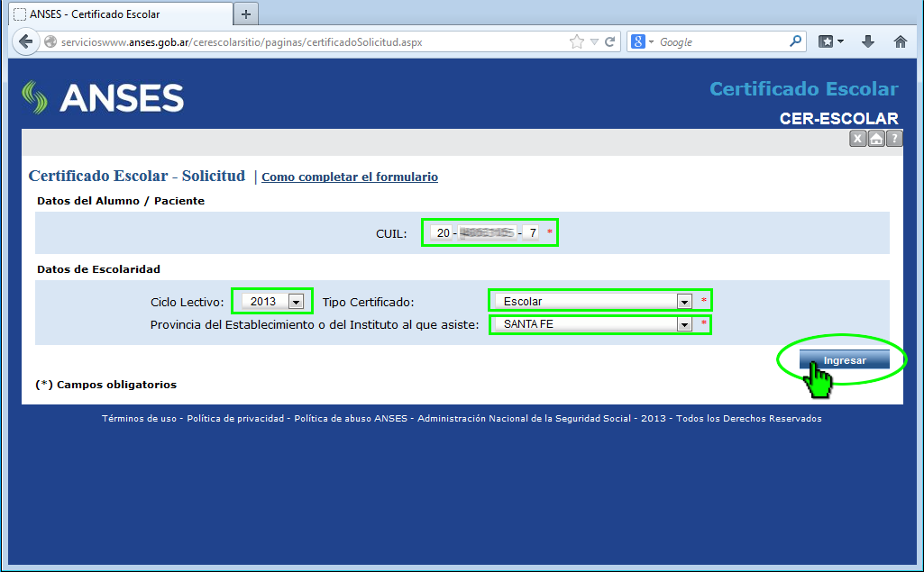Expand the Tipo Certificado Escolar dropdown
This screenshot has width=924, height=572.
point(594,301)
